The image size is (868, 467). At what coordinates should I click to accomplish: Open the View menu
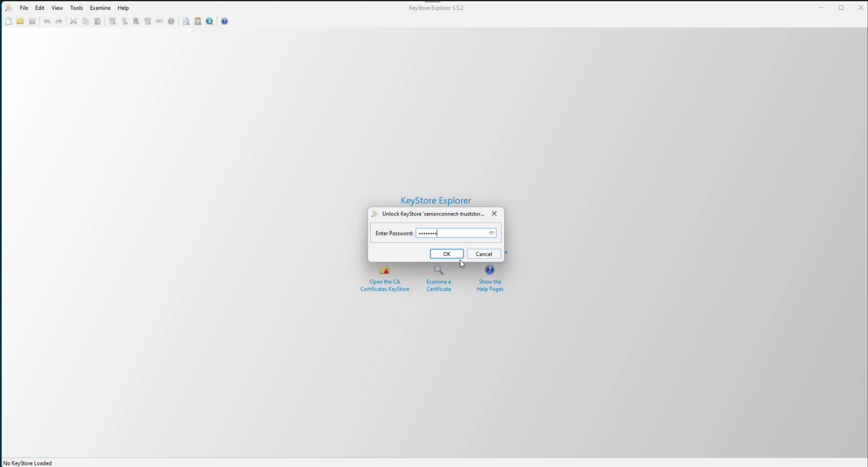[x=57, y=8]
